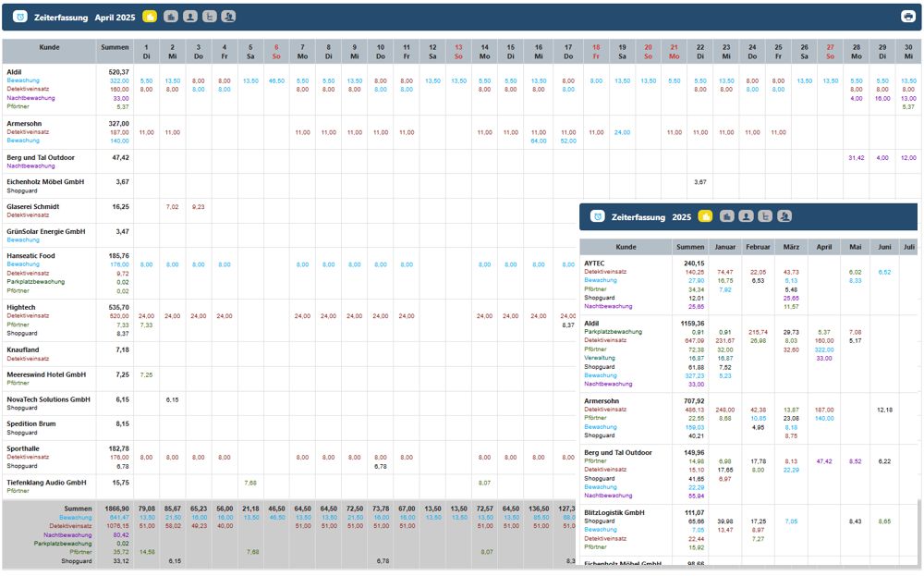The image size is (924, 576).
Task: Click the alarm clock icon in yearly 2025 panel
Action: (597, 216)
